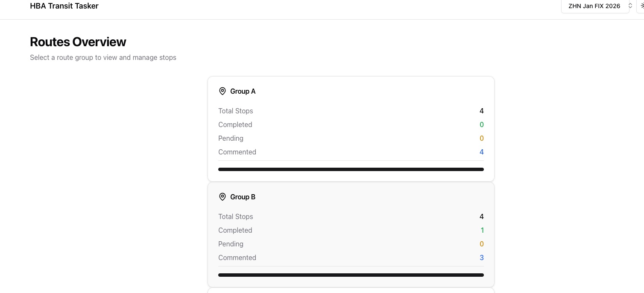Click Group A progress bar
The height and width of the screenshot is (293, 644).
coord(351,169)
